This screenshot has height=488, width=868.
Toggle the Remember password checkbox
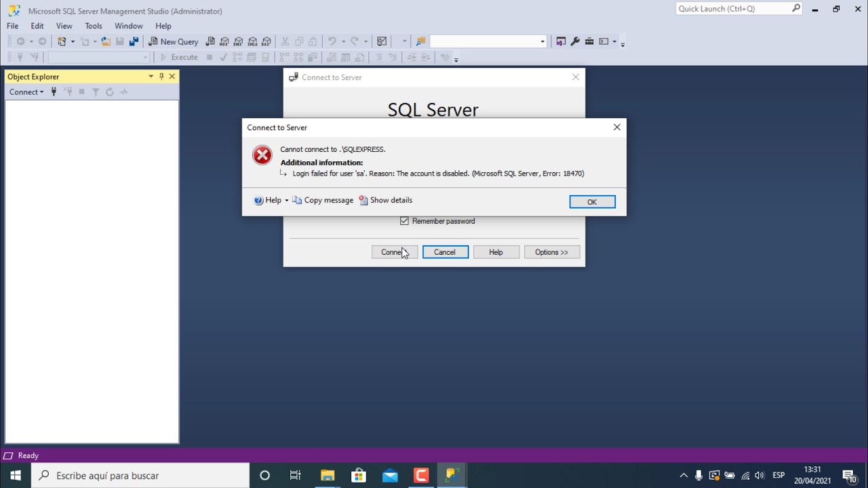404,221
